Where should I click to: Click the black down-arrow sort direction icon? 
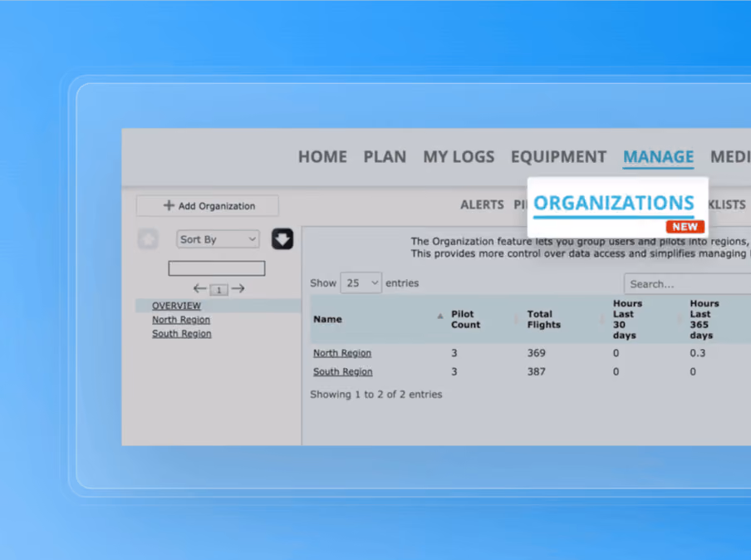click(282, 238)
